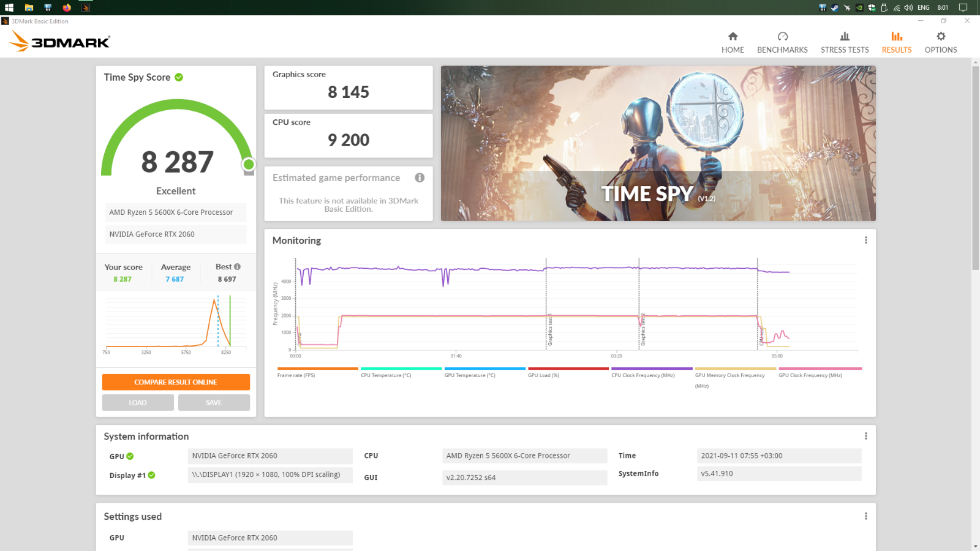Click Your score 8 287 value
The width and height of the screenshot is (980, 551).
[x=123, y=279]
